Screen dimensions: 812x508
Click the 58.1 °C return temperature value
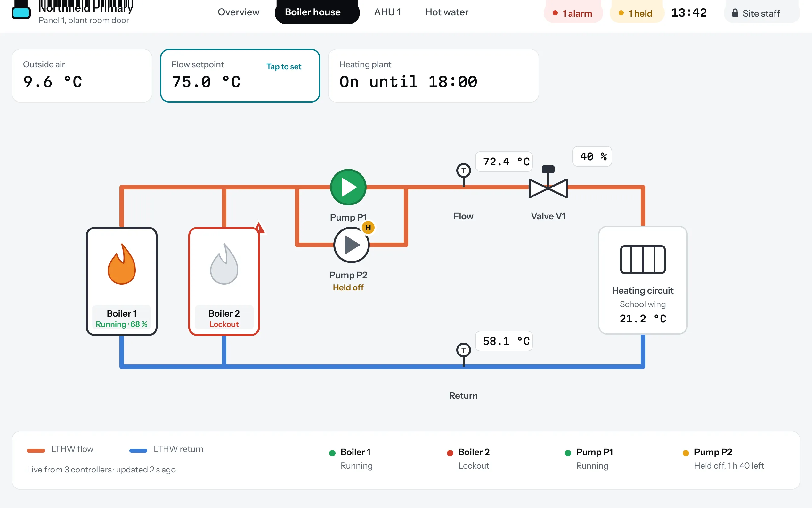tap(504, 341)
